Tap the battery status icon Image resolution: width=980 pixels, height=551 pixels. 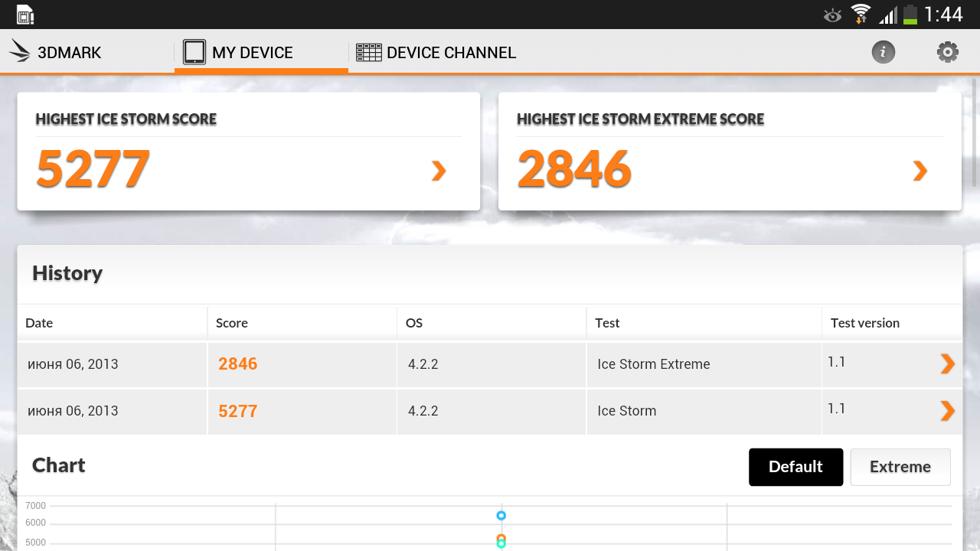click(910, 15)
